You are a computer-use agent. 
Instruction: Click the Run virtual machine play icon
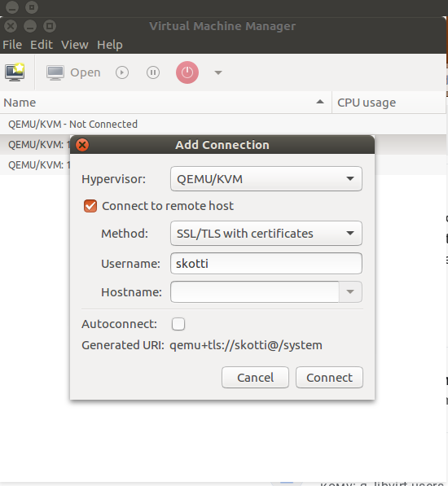[122, 72]
